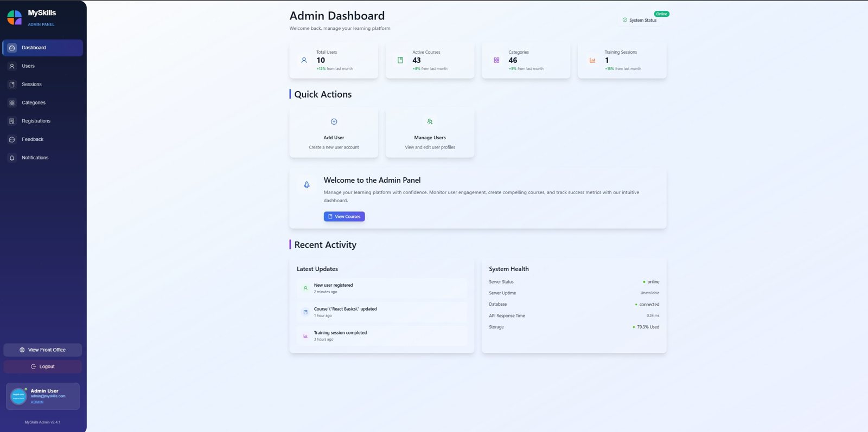This screenshot has width=868, height=432.
Task: Click the View Courses button
Action: (x=344, y=217)
